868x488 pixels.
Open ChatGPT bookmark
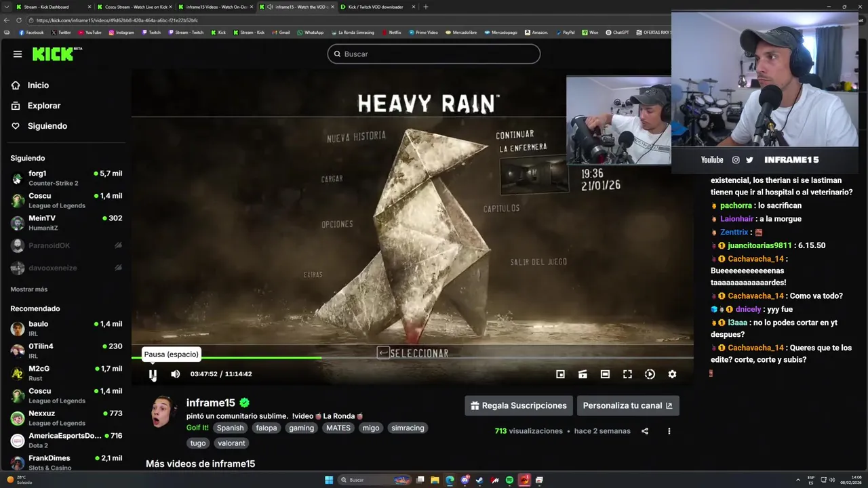pyautogui.click(x=617, y=33)
